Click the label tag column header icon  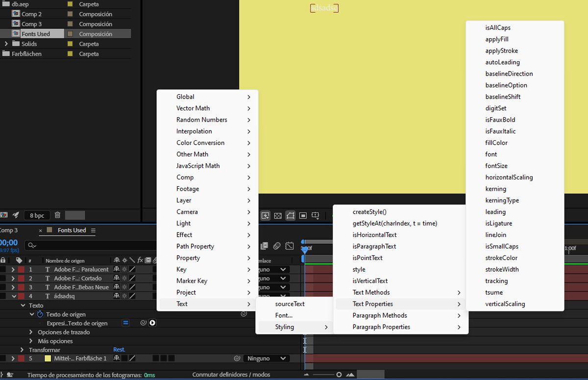coord(19,260)
